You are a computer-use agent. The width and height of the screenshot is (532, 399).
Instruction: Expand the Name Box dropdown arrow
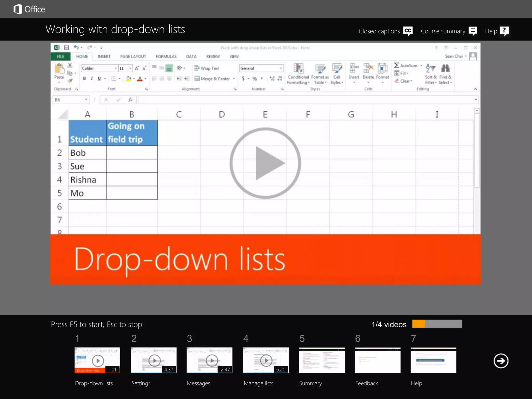(x=86, y=100)
